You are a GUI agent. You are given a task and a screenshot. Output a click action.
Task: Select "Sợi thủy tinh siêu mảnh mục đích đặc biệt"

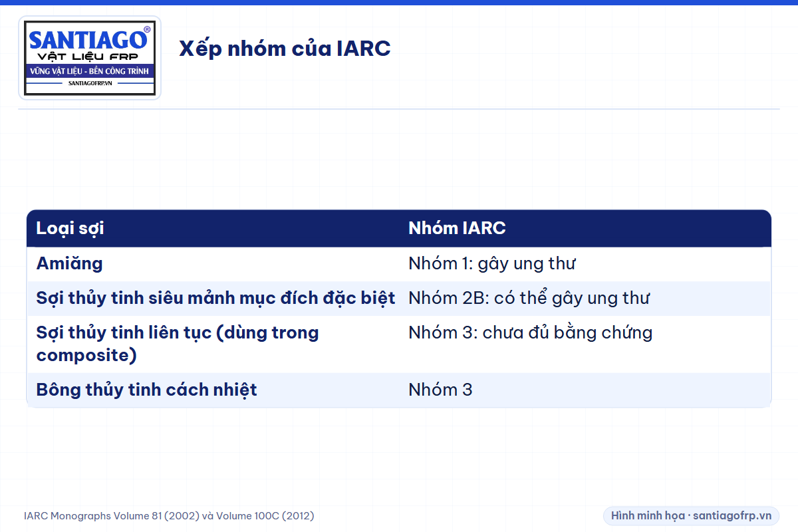(x=215, y=298)
